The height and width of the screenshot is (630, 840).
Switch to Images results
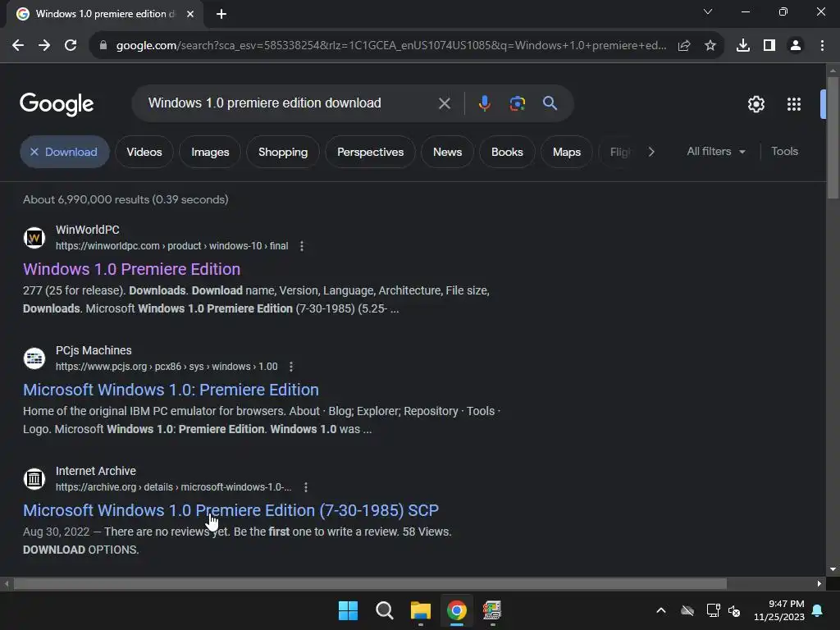[x=210, y=152]
